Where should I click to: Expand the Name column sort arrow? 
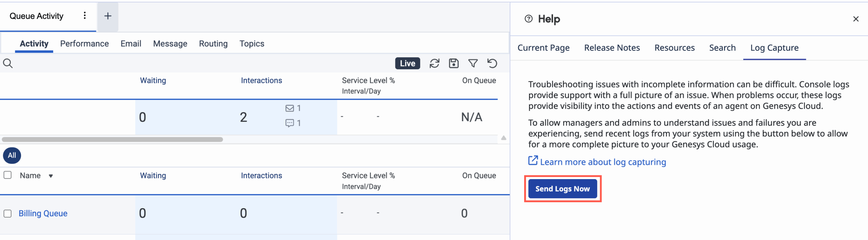click(x=51, y=176)
